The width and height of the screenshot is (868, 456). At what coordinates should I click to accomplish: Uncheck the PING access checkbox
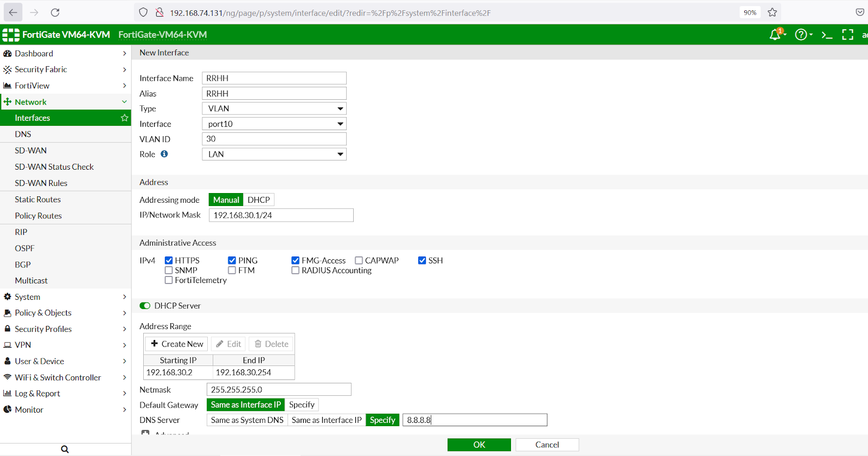coord(232,260)
